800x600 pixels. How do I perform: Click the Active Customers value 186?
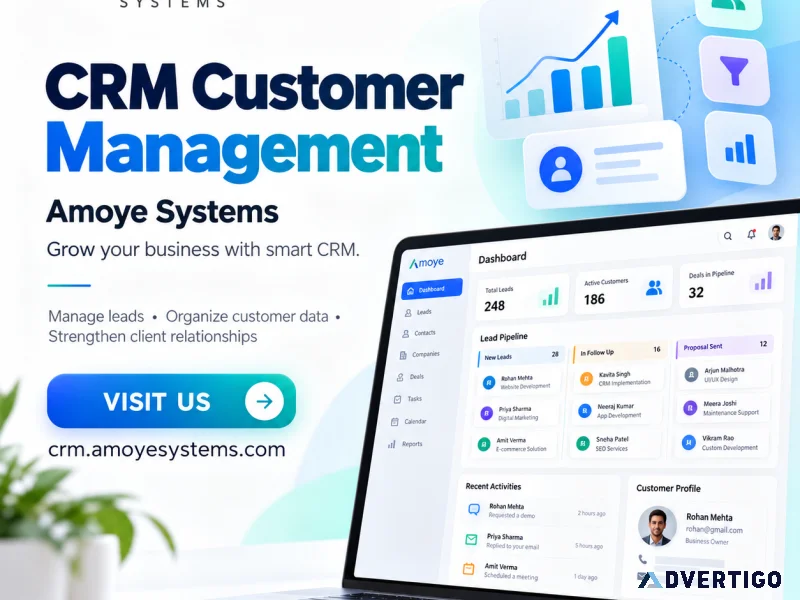pos(594,299)
